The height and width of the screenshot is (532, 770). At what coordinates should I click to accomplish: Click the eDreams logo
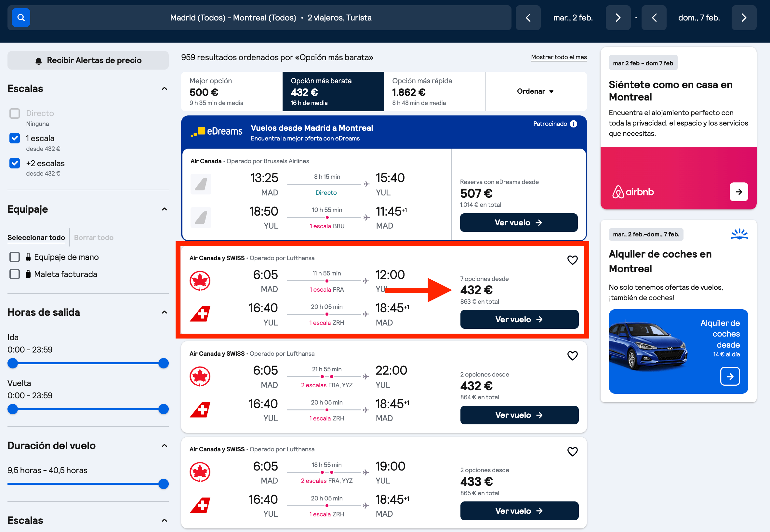point(216,131)
